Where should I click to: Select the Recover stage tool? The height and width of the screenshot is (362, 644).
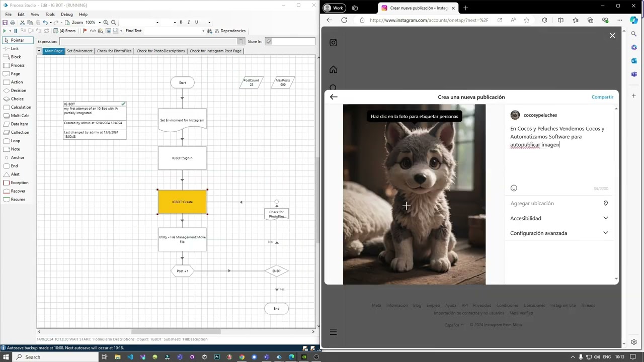(18, 191)
